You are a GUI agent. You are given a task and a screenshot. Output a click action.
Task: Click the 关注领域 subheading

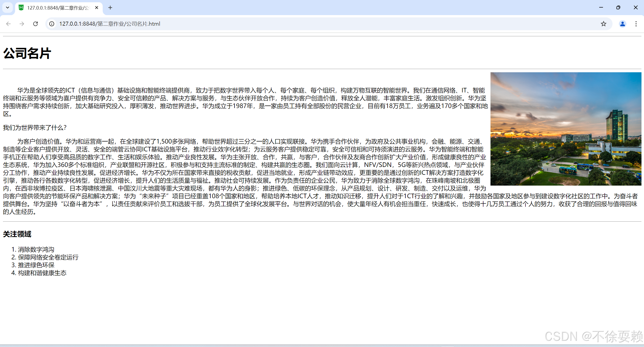pos(17,234)
